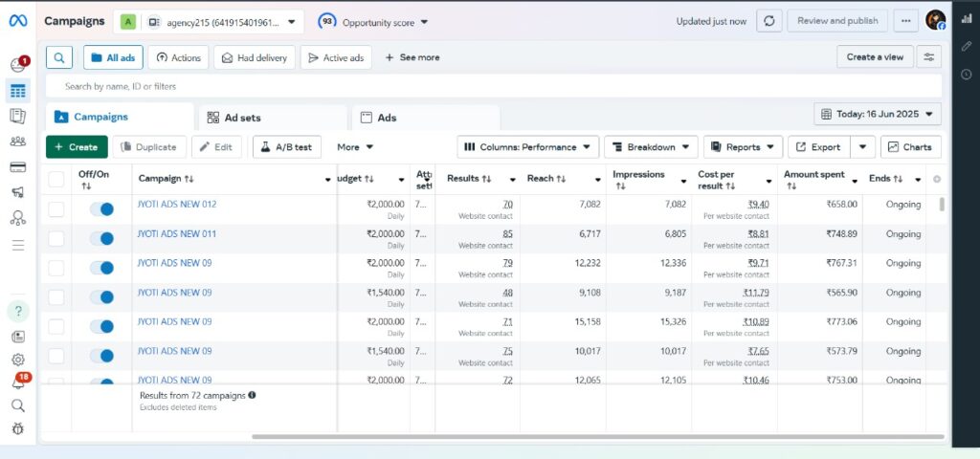The image size is (980, 459).
Task: Click the refresh data icon button
Action: [769, 21]
